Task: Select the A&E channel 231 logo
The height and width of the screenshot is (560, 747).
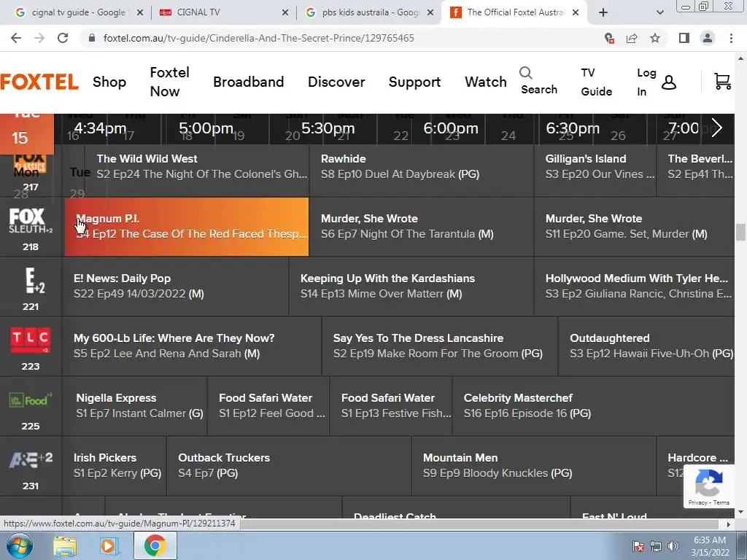Action: tap(31, 459)
